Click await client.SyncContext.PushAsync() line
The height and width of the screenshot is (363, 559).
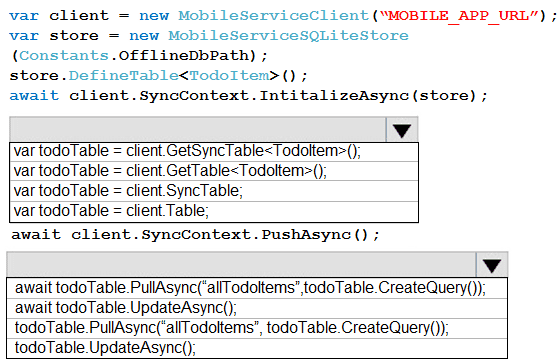195,235
